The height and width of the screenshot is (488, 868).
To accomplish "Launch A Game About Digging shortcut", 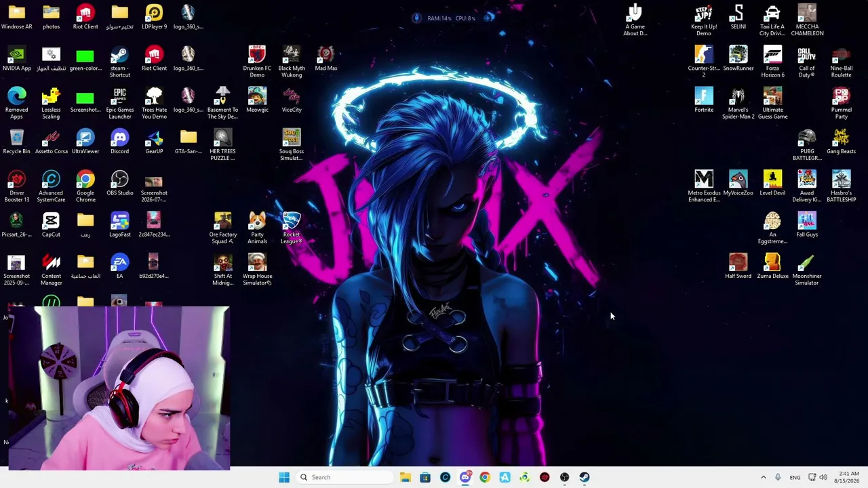I will (635, 21).
